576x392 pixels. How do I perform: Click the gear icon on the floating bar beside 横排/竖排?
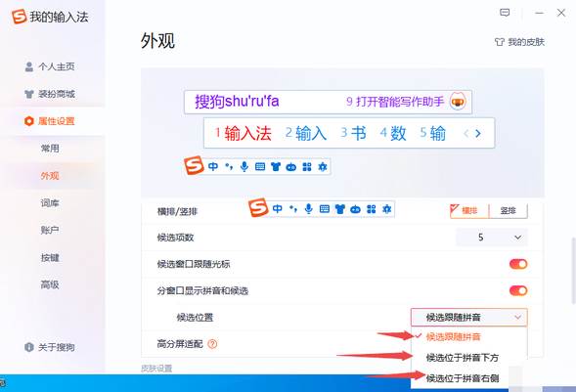click(x=387, y=209)
